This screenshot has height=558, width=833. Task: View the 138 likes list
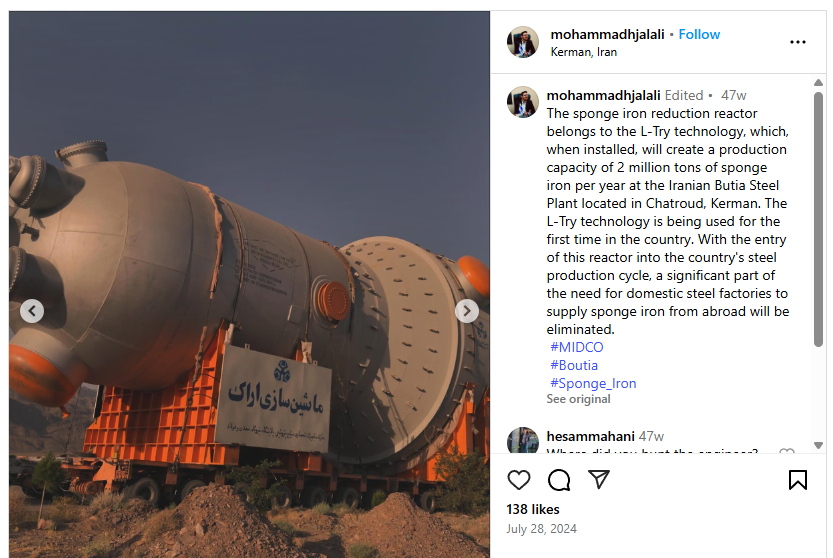533,509
